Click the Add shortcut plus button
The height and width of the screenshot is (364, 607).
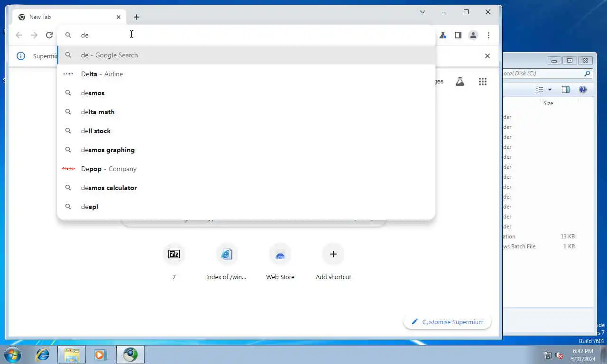coord(333,255)
